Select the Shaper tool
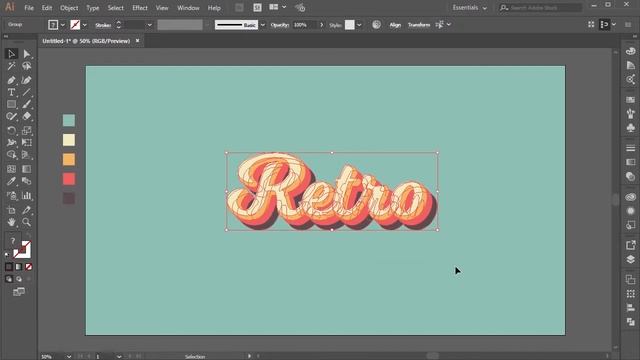Image resolution: width=640 pixels, height=360 pixels. (11, 117)
